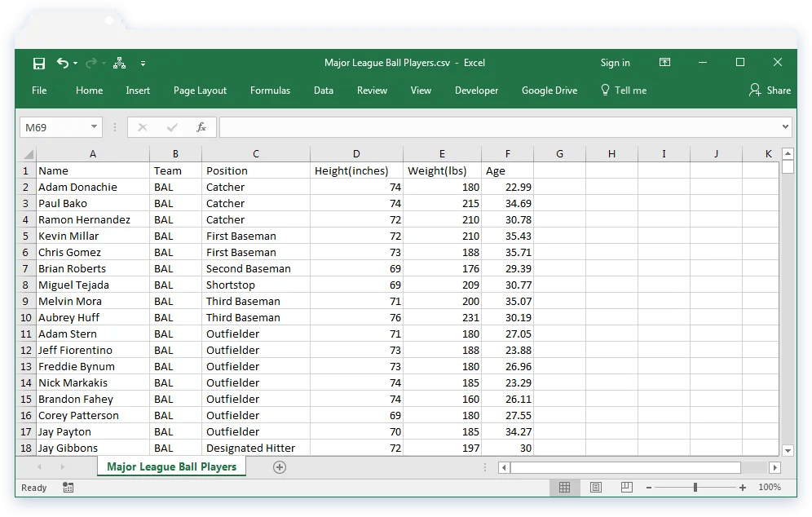Click the Tell me lightbulb search
The width and height of the screenshot is (812, 517).
tap(624, 91)
